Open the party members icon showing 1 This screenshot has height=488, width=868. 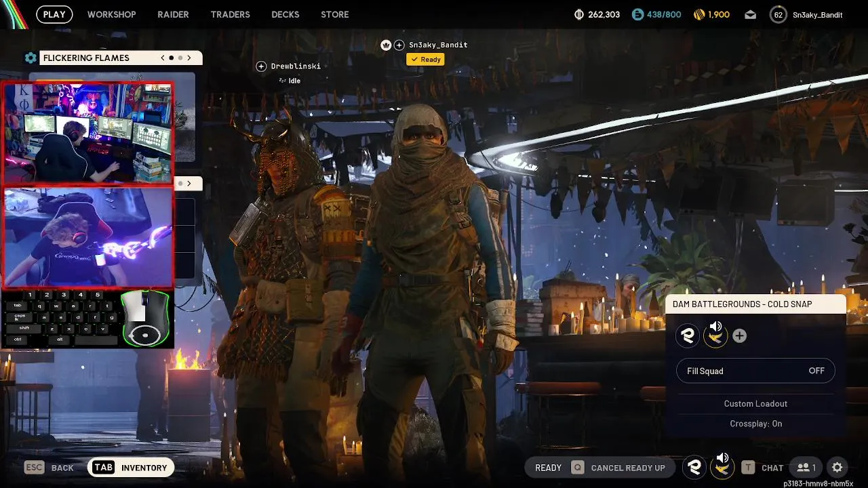click(x=806, y=468)
